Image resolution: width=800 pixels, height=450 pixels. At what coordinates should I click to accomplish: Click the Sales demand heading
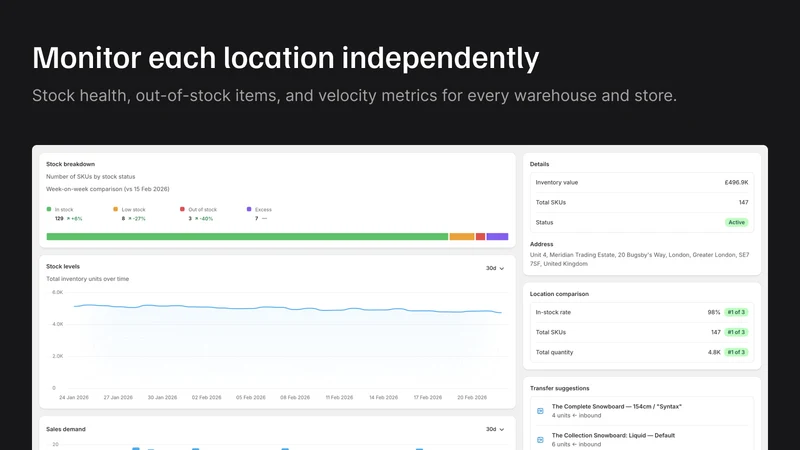(x=66, y=429)
